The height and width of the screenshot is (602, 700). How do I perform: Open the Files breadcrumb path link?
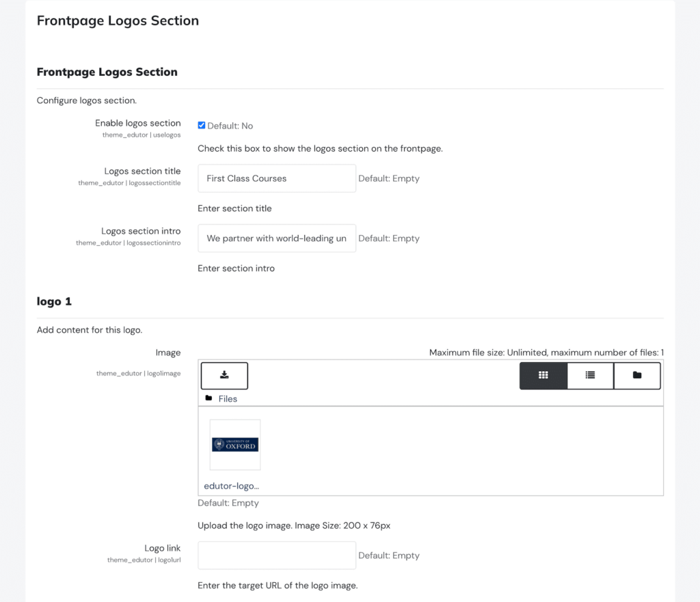click(228, 399)
